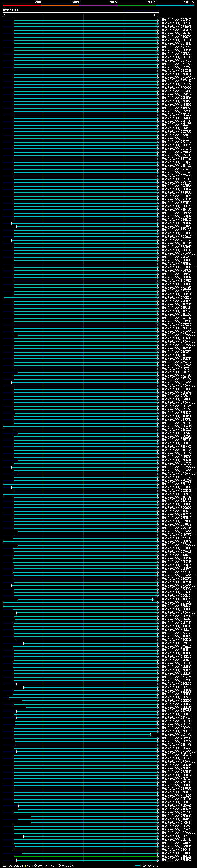Click the purple ~60% legend segment
The image size is (197, 868).
point(99,6)
